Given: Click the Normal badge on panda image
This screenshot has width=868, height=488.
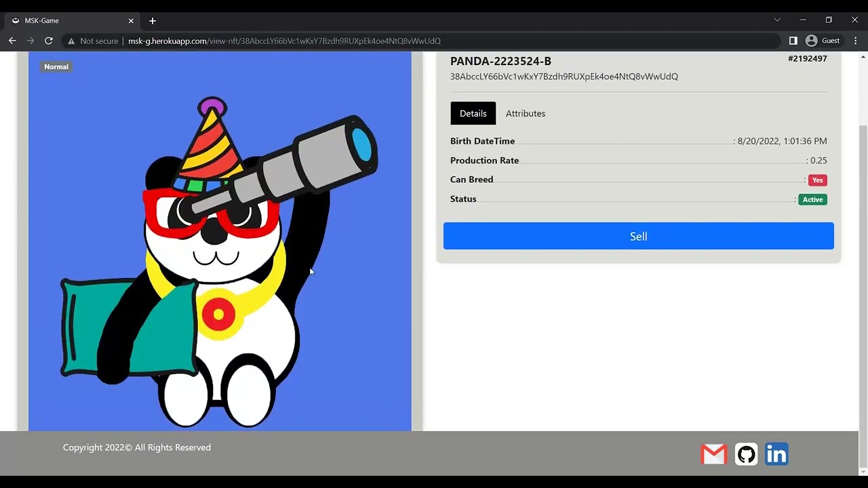Looking at the screenshot, I should click(56, 66).
